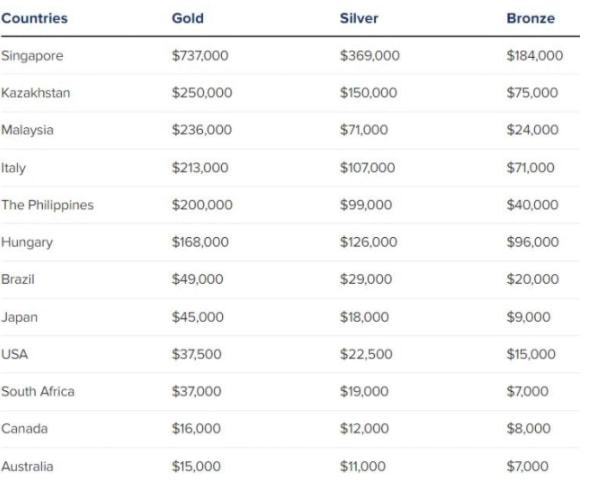Click the Countries column header
This screenshot has width=602, height=485.
[x=34, y=18]
